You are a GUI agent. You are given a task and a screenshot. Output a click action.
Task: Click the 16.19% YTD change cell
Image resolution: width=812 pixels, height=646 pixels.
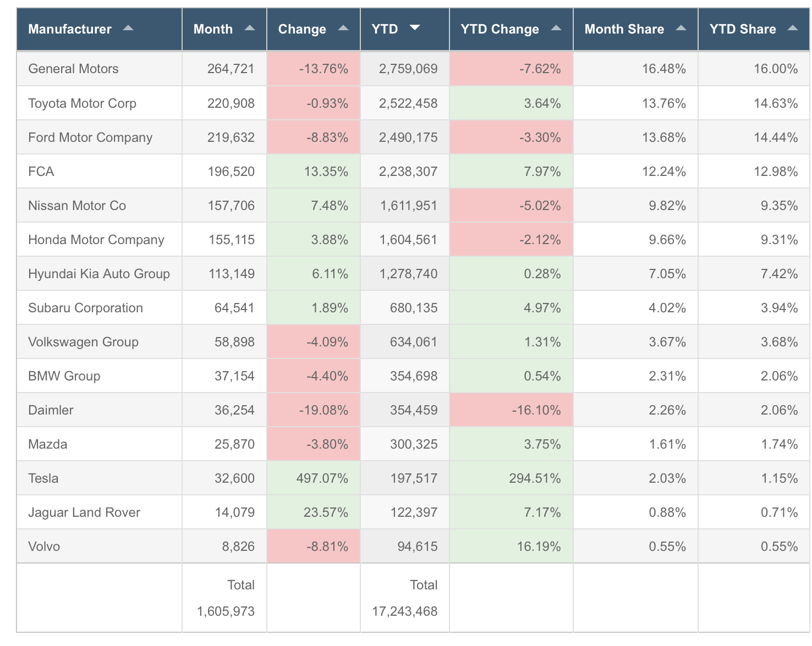click(512, 546)
